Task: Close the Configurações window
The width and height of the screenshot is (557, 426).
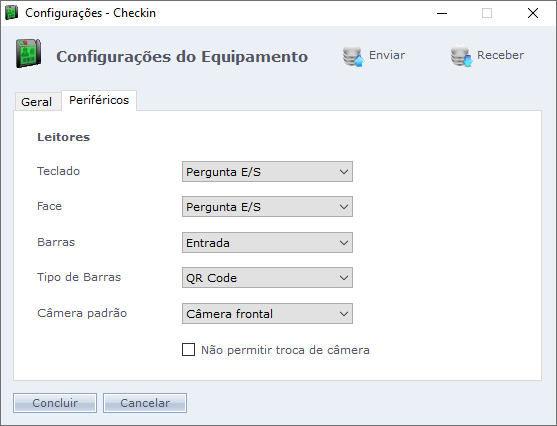Action: click(x=533, y=13)
